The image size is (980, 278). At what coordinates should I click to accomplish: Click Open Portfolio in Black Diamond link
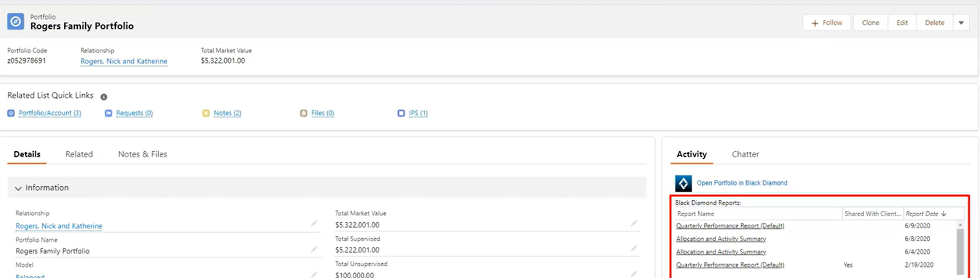[x=742, y=183]
